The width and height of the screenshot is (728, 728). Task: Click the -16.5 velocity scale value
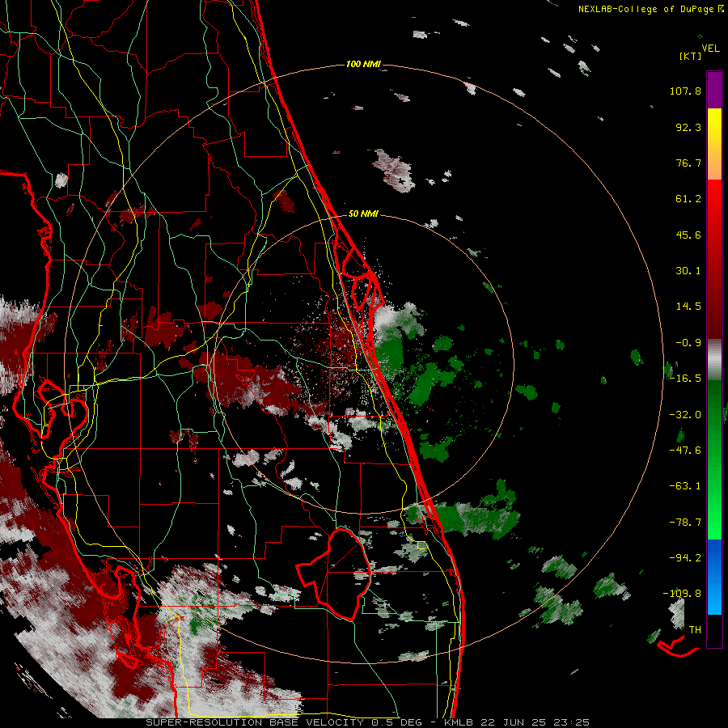tap(685, 379)
